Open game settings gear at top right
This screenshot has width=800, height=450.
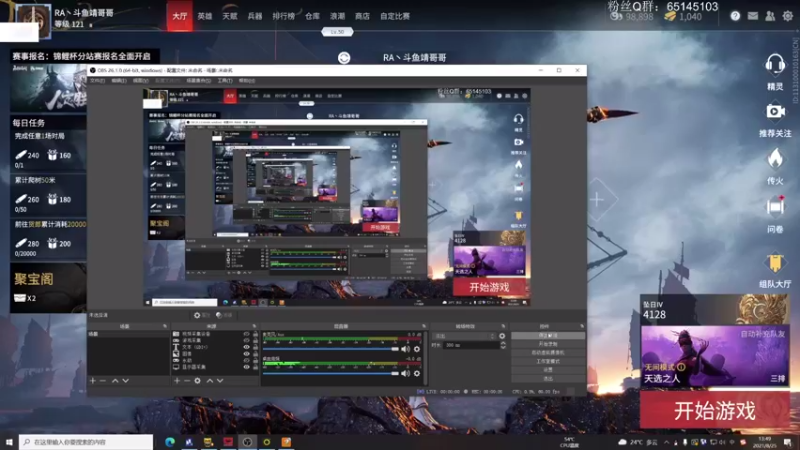point(788,16)
